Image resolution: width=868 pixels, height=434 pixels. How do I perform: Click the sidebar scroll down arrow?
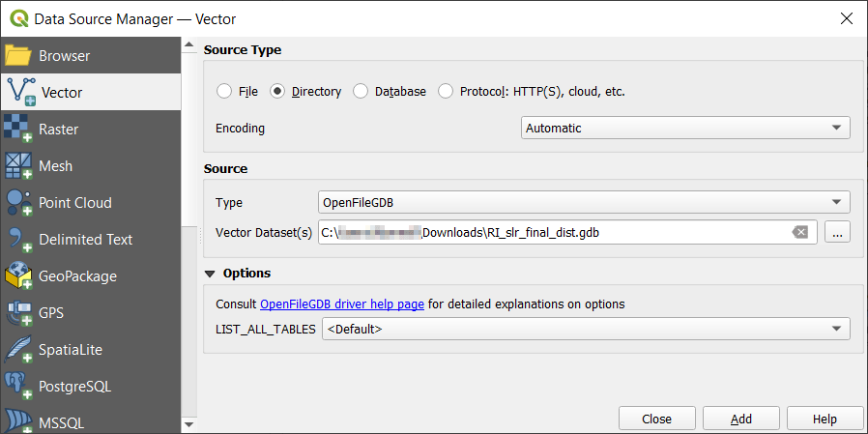click(189, 425)
